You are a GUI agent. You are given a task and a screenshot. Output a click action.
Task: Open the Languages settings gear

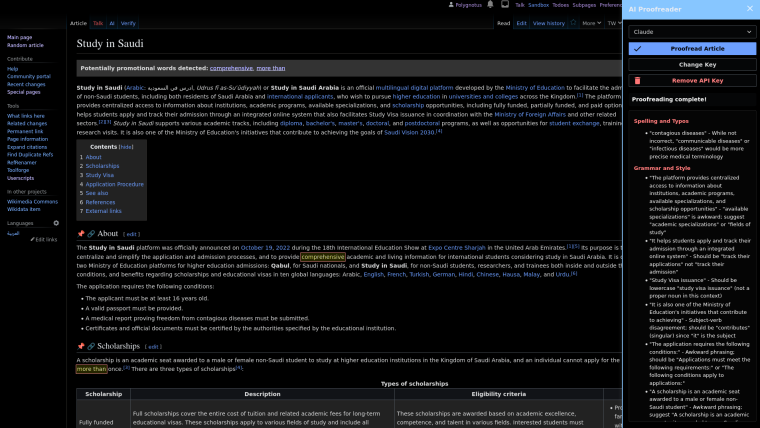click(56, 223)
